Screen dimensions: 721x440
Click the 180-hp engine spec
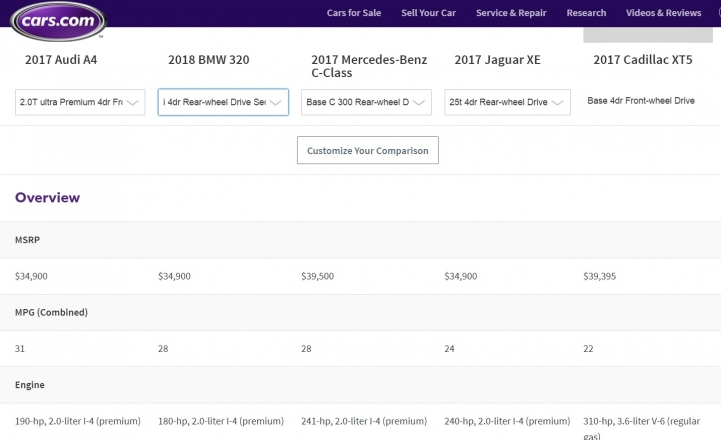tap(221, 421)
